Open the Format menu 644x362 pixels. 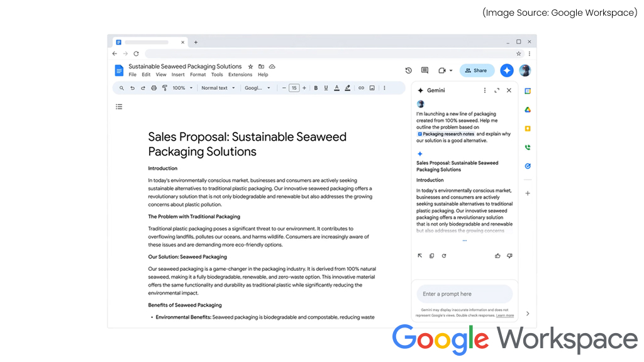click(x=198, y=75)
